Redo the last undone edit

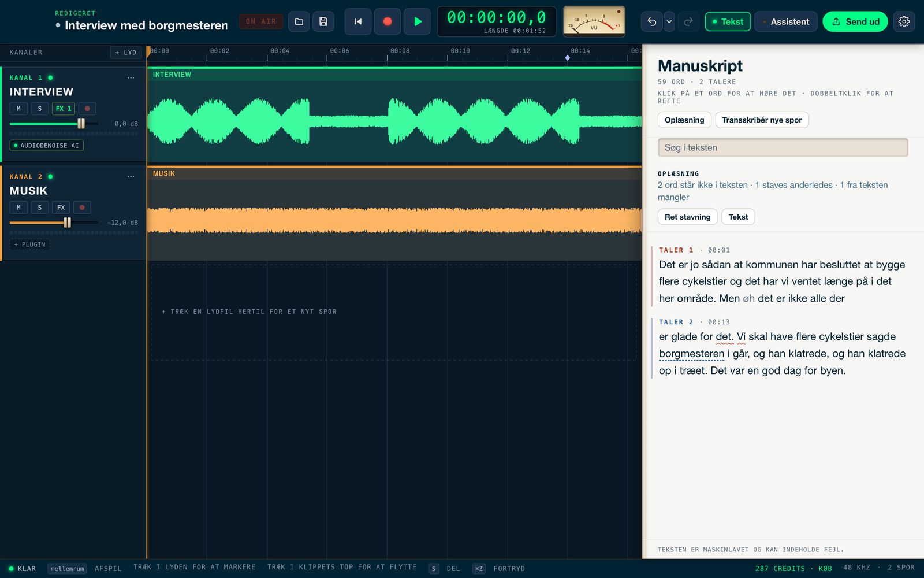coord(688,22)
